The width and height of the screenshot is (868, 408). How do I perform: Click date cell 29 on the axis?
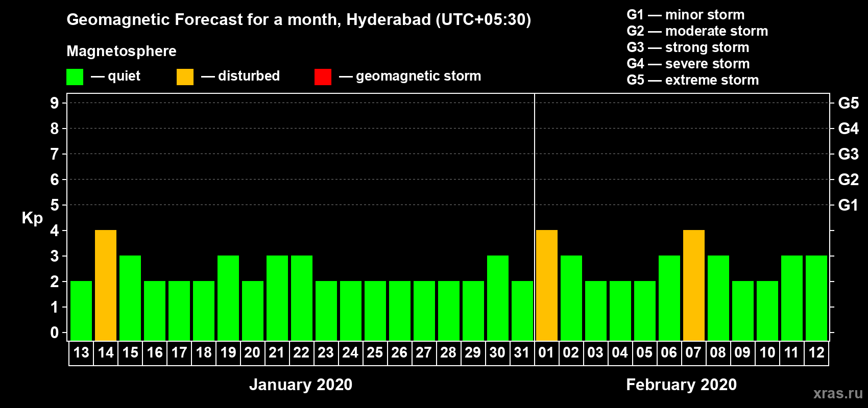tap(473, 353)
